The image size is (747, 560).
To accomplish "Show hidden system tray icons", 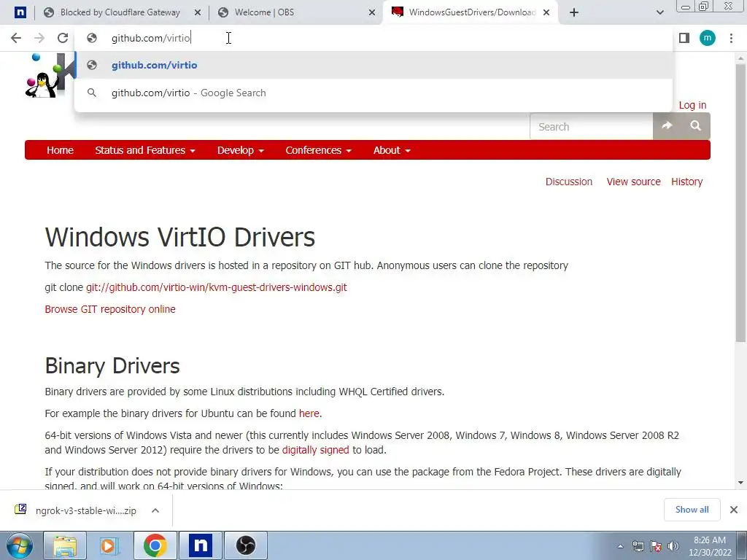I will pos(620,546).
